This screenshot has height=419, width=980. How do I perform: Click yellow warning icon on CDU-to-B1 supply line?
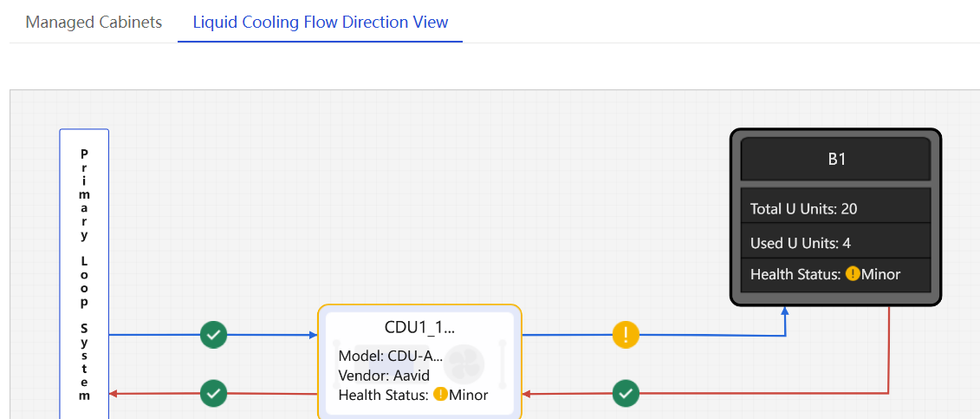point(626,334)
